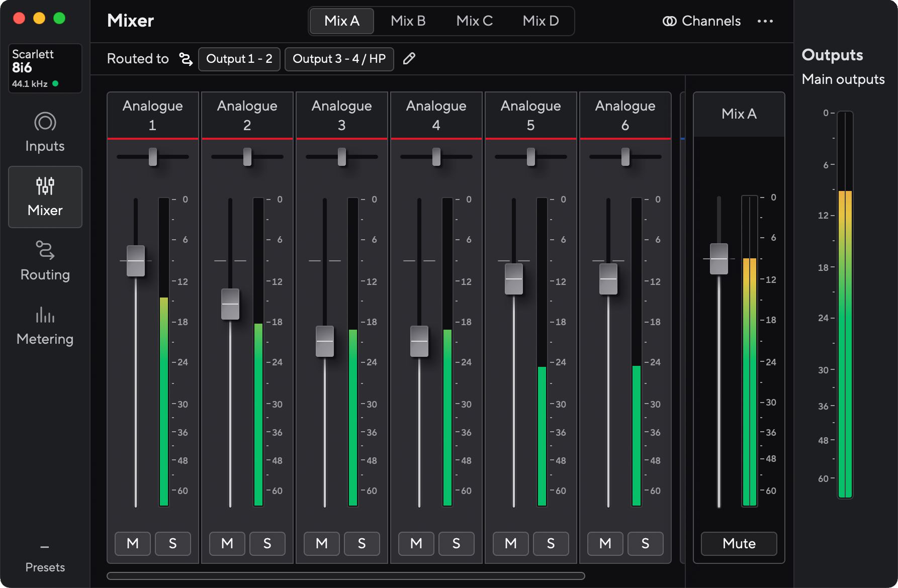Click the Analogue 1 level meter
898x588 pixels.
(x=164, y=352)
